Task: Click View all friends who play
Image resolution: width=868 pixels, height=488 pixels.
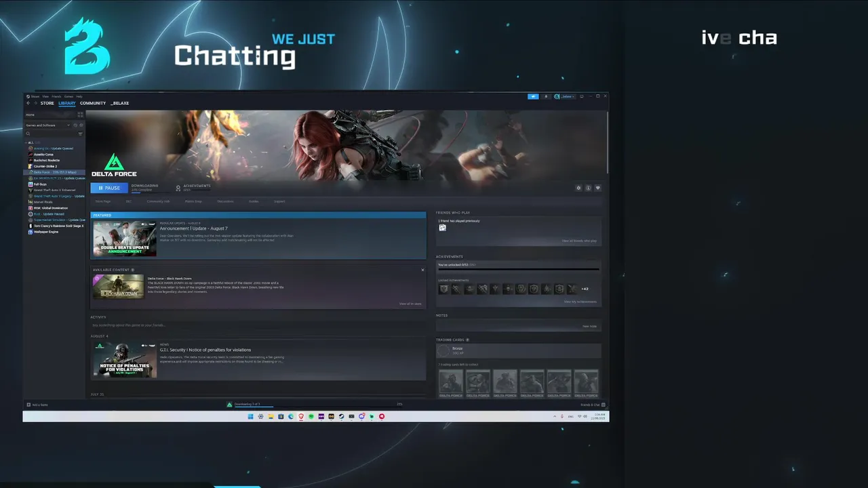Action: (x=579, y=241)
